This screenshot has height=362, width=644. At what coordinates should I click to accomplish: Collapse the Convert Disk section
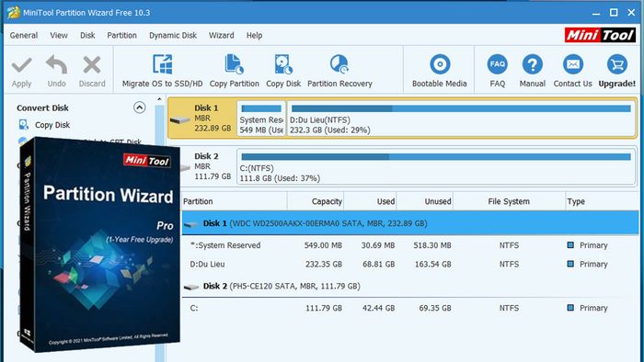pos(140,107)
